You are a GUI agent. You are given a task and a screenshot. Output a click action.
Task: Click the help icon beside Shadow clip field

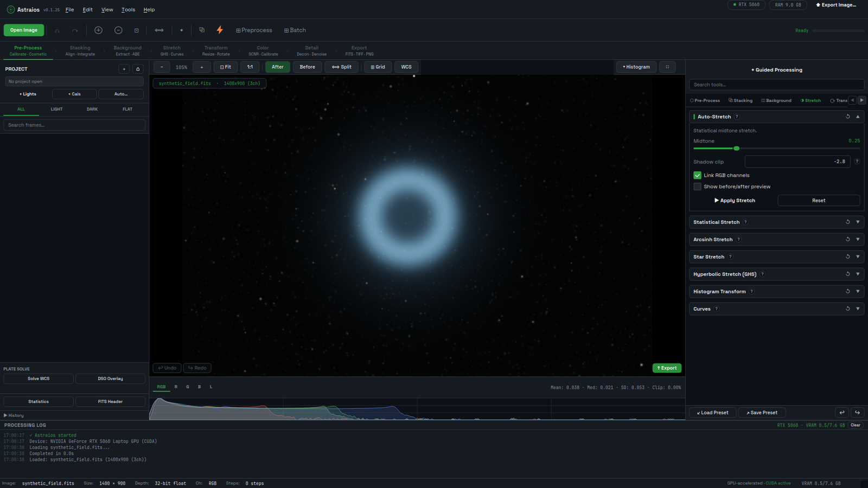[x=857, y=162]
